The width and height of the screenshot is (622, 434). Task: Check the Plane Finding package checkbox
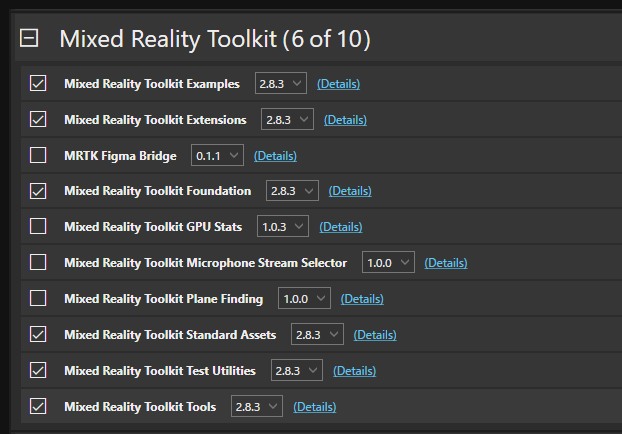click(38, 299)
